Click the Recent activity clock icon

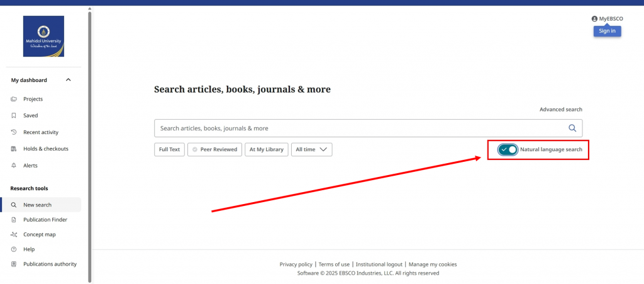(x=14, y=132)
